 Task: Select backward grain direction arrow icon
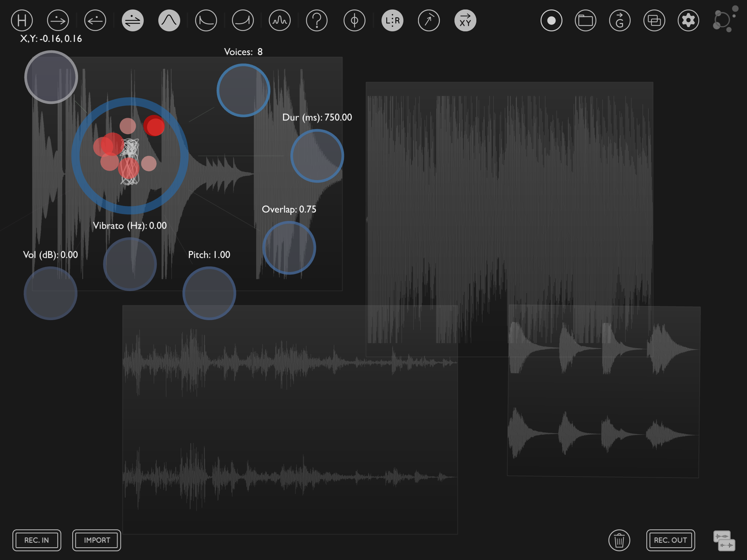[x=95, y=20]
